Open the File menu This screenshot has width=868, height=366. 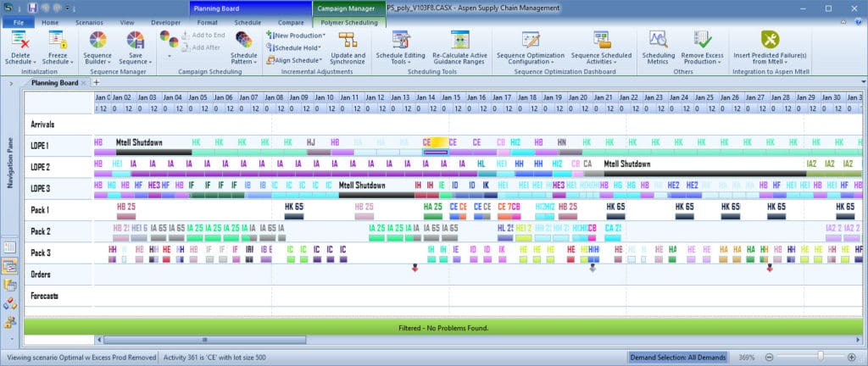pos(17,22)
